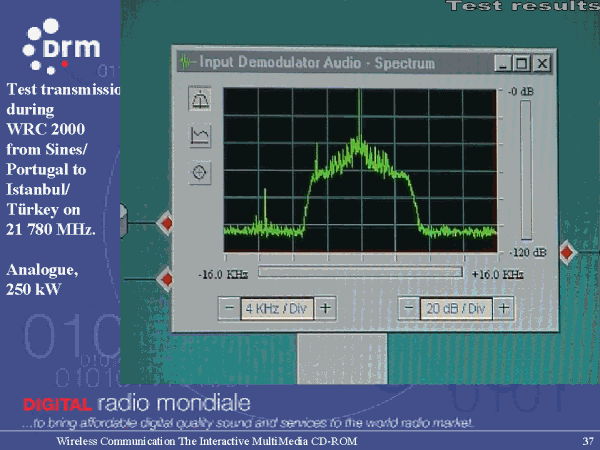
Task: Click the bell-shaped peak icon in Spectrum window
Action: tap(200, 99)
